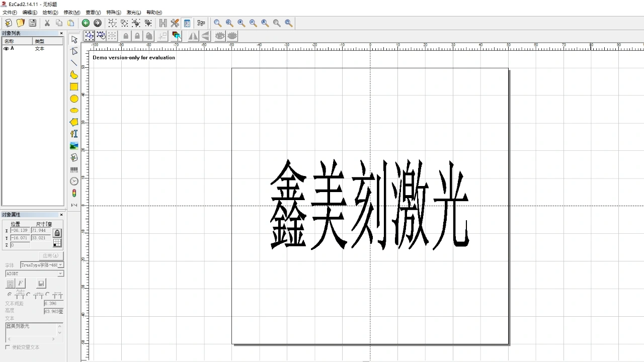Cut the selection with the scissors icon
644x362 pixels.
coord(47,23)
